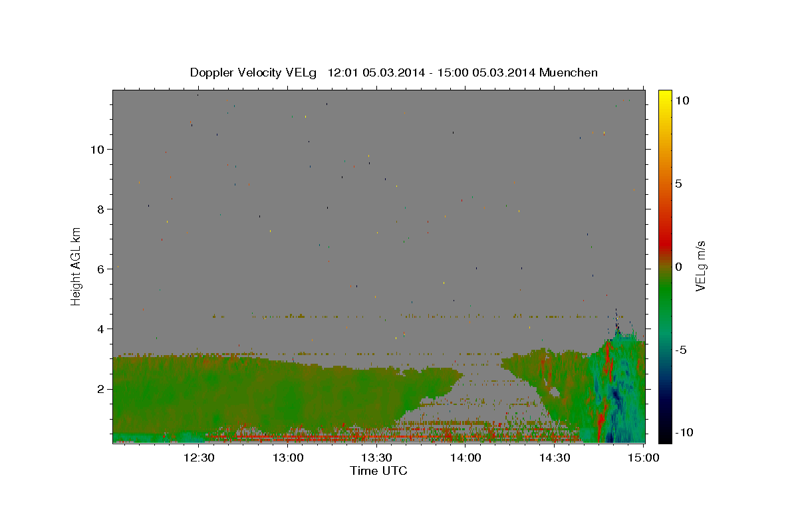Click the 'Muenchen' location in the title
The height and width of the screenshot is (532, 798).
(569, 72)
